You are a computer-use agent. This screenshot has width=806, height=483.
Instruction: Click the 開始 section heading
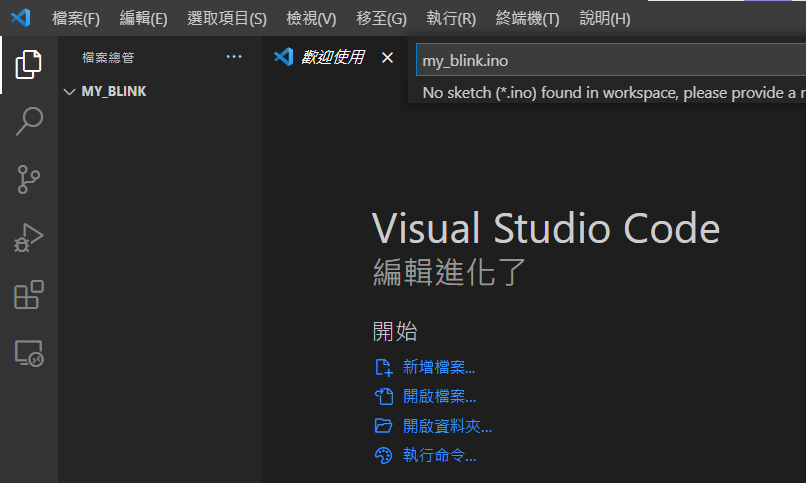pyautogui.click(x=395, y=331)
